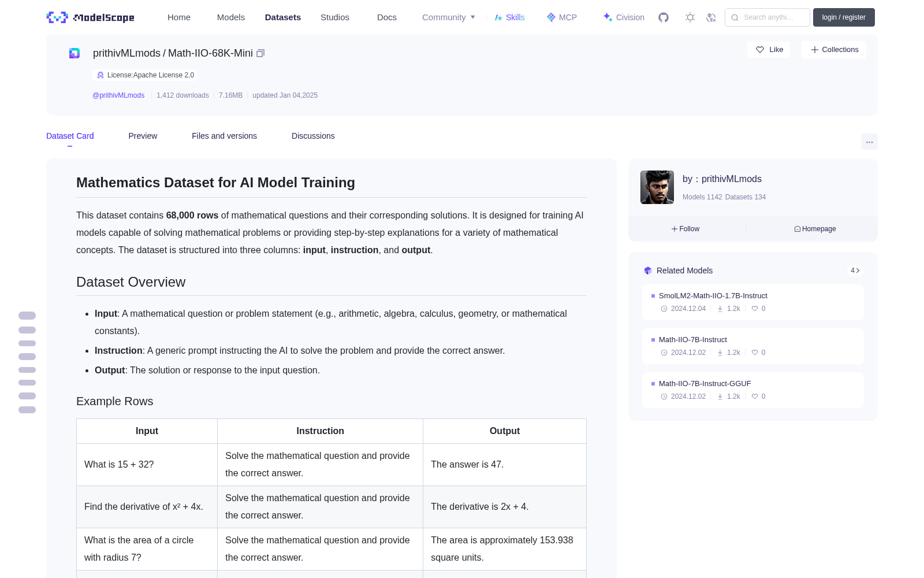Open the Models menu item

coord(231,17)
